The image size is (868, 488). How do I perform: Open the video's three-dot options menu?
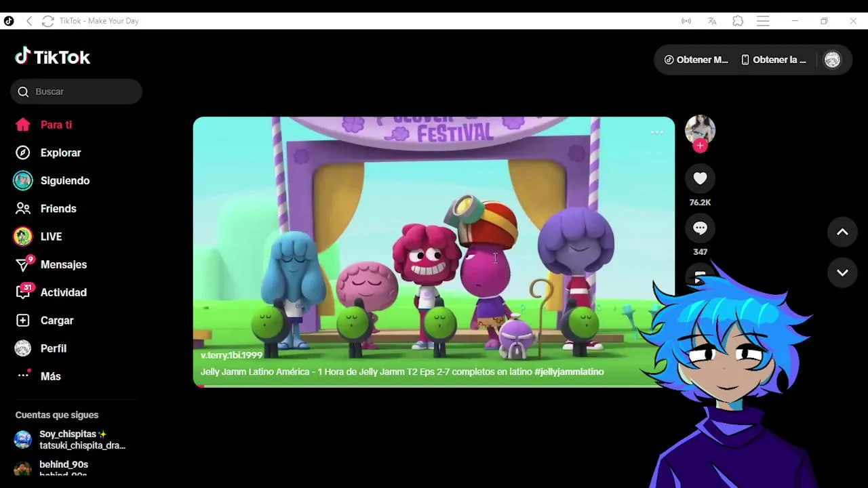pyautogui.click(x=656, y=132)
